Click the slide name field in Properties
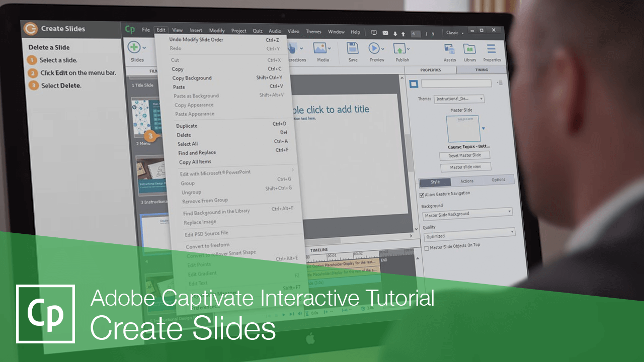This screenshot has width=644, height=362. [x=456, y=83]
